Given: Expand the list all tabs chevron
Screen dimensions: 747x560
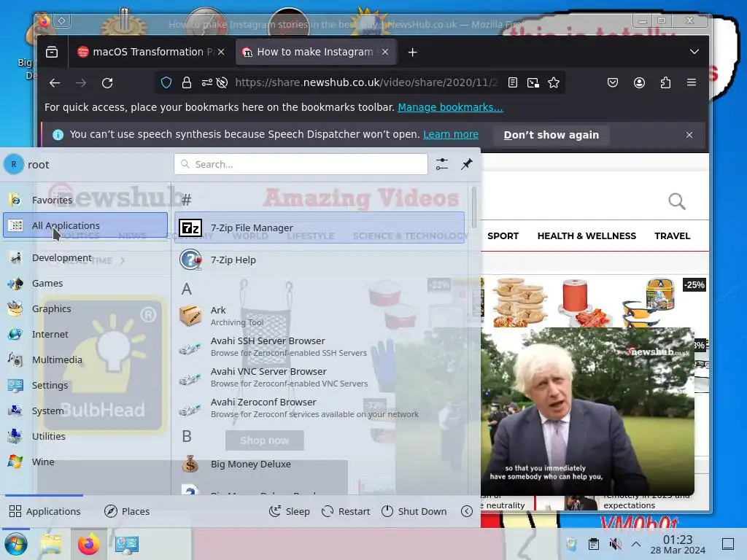Looking at the screenshot, I should (694, 52).
